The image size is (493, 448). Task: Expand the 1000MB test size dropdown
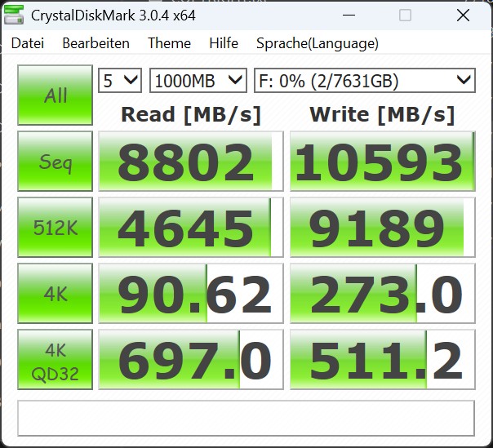coord(198,80)
